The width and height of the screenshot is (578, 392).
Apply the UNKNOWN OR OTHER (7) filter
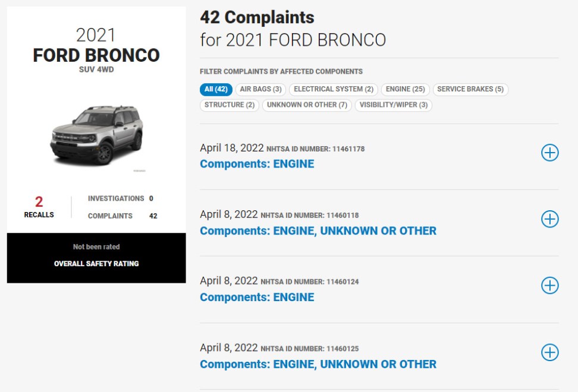click(307, 106)
